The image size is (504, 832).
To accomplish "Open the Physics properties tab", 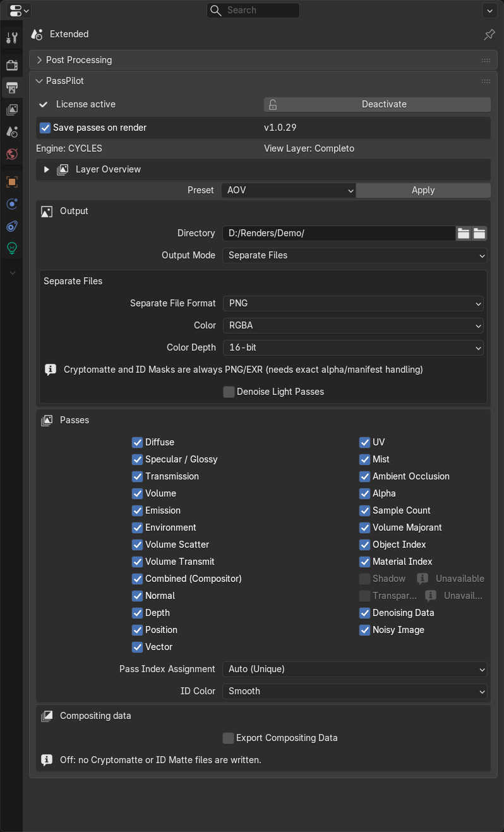I will pos(11,204).
